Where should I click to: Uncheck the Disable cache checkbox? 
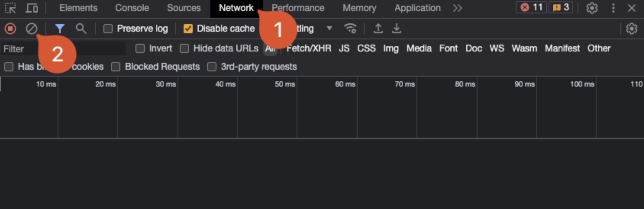click(x=188, y=29)
